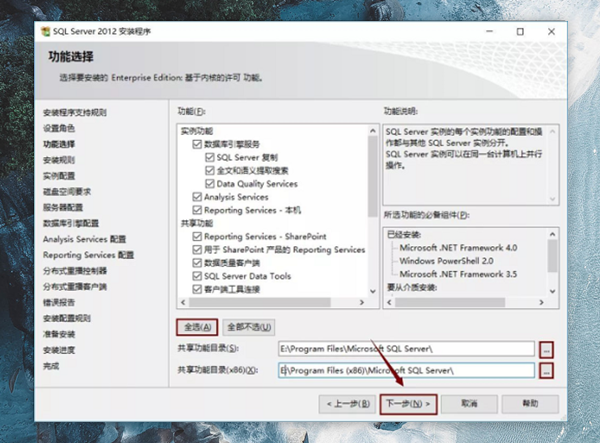This screenshot has width=600, height=443.
Task: Click 下一步(N) to continue
Action: (408, 403)
